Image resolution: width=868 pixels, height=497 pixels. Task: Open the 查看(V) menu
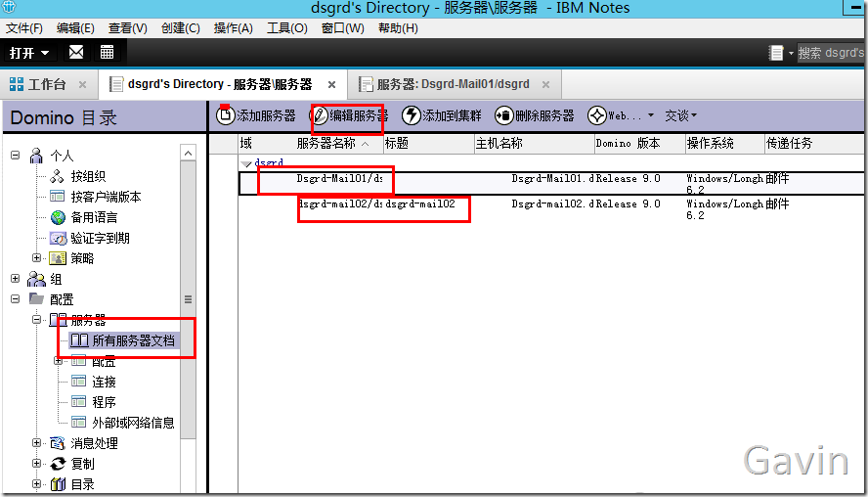(128, 28)
